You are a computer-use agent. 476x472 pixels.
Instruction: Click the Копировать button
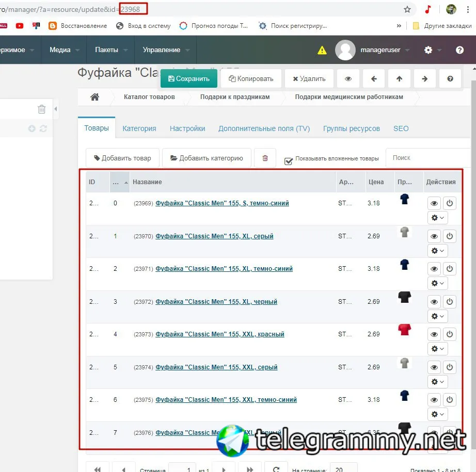(251, 78)
